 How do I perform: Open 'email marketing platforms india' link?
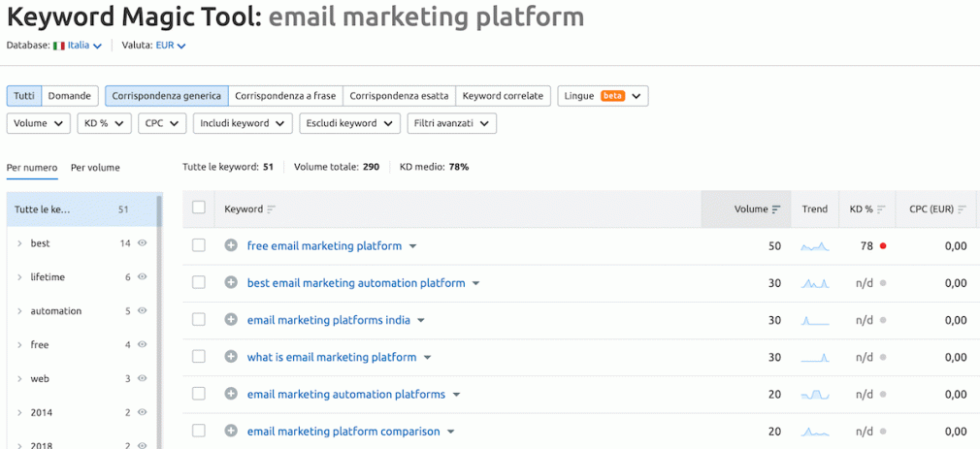(329, 320)
